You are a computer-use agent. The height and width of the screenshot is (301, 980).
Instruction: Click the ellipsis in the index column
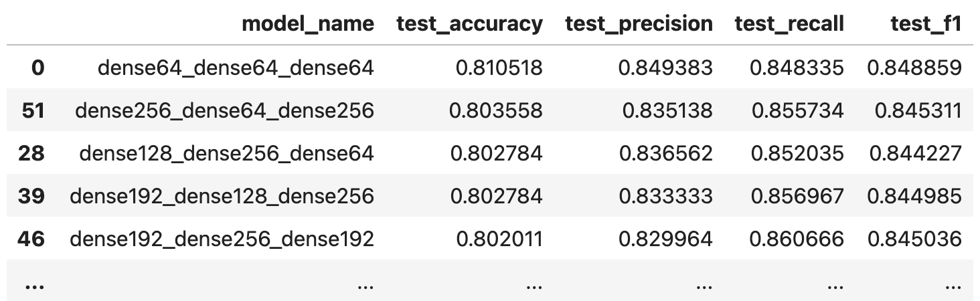pos(33,286)
